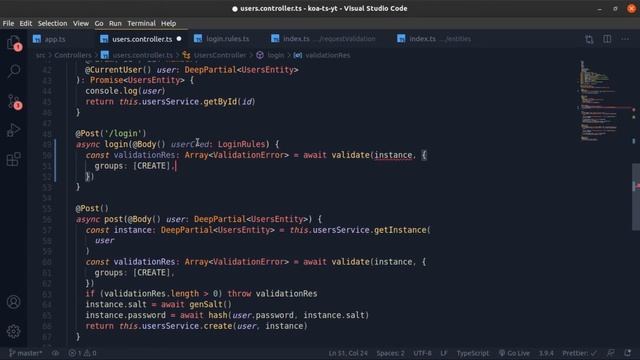Click throw keyword on line 63
Image resolution: width=640 pixels, height=360 pixels.
[239, 293]
